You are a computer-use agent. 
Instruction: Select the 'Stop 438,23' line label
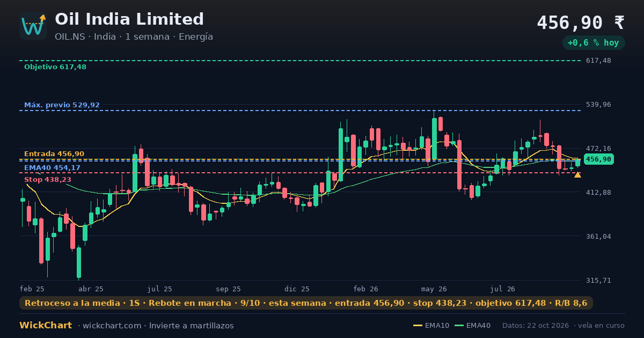tap(48, 180)
